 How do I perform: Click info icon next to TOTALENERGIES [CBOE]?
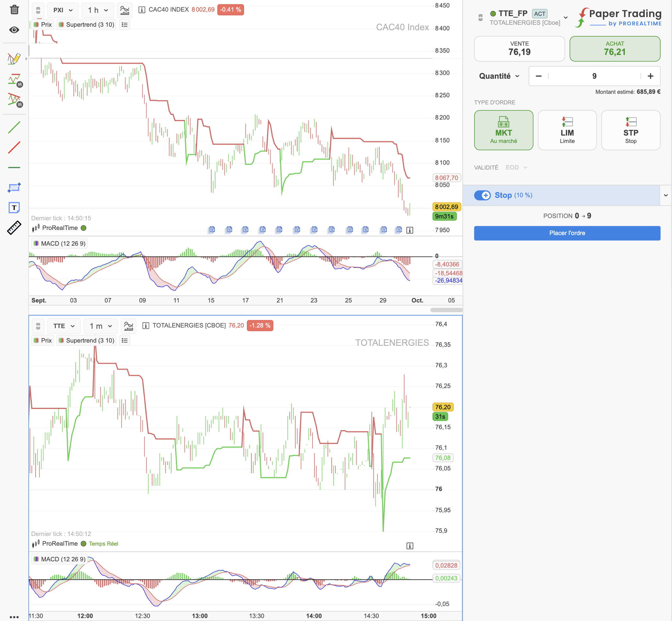tap(146, 326)
